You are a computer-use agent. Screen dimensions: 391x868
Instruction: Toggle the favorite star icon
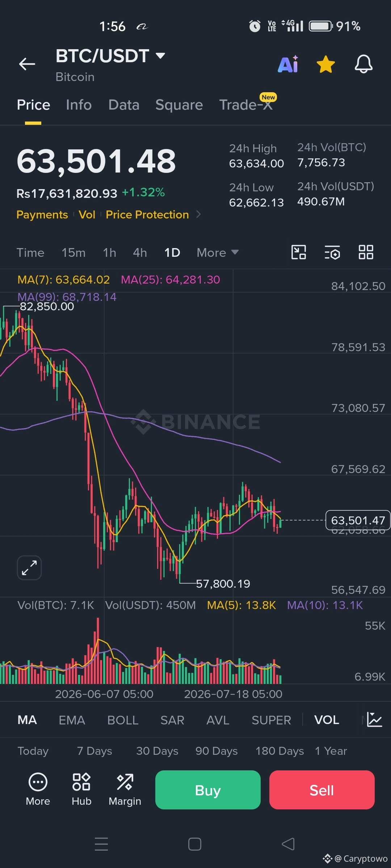click(x=325, y=64)
